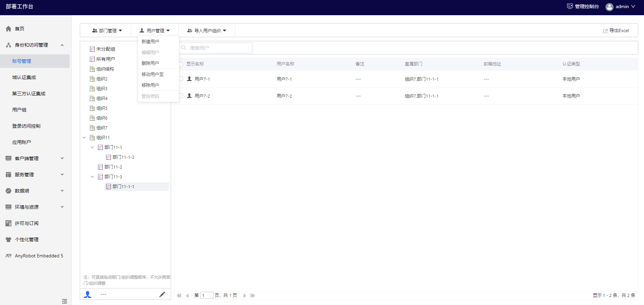Click the 管理控制台 console icon
Viewport: 644px width, 305px height.
[x=570, y=6]
